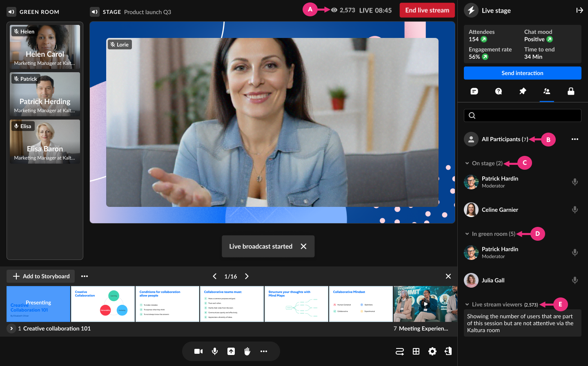Click the live viewers eye icon

tap(334, 10)
